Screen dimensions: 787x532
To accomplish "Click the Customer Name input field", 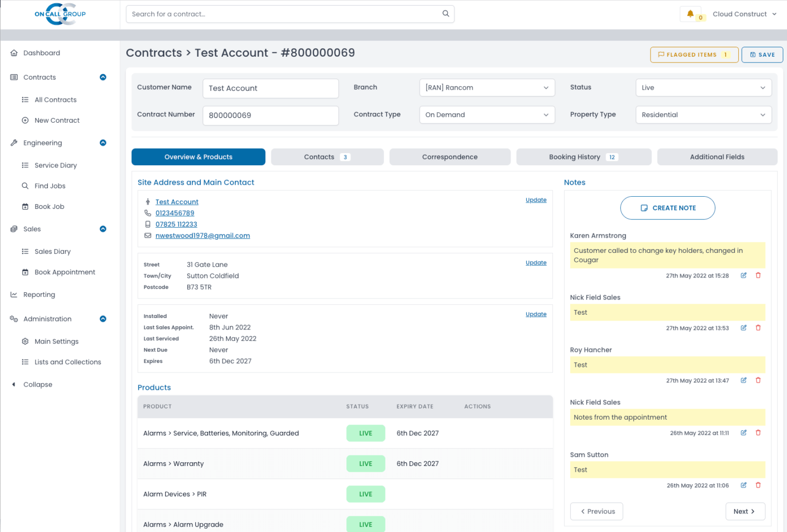I will coord(271,88).
